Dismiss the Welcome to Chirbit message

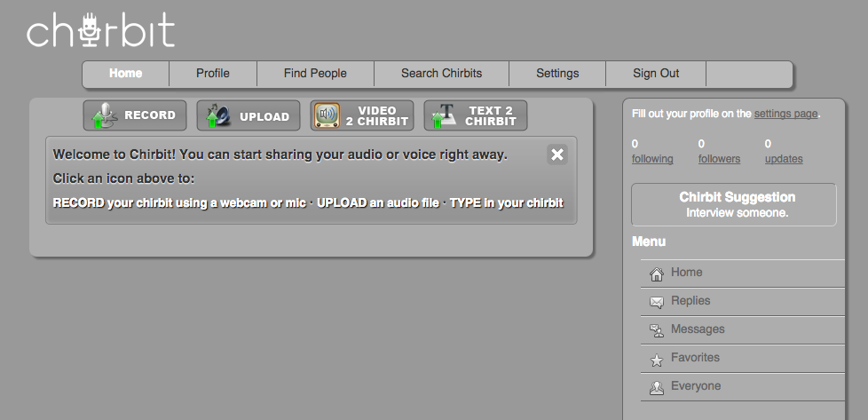click(x=557, y=155)
